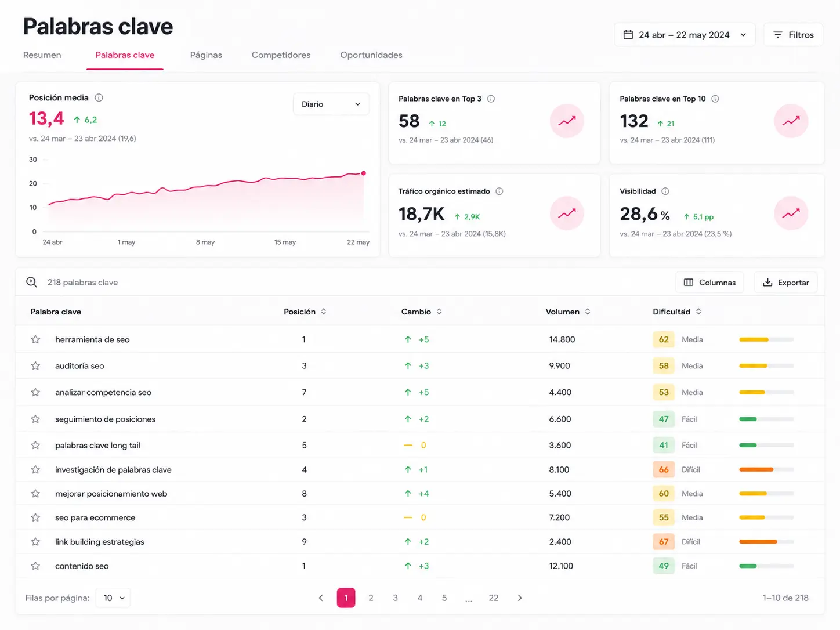Click the '1–10 de 218' results count

pos(785,598)
